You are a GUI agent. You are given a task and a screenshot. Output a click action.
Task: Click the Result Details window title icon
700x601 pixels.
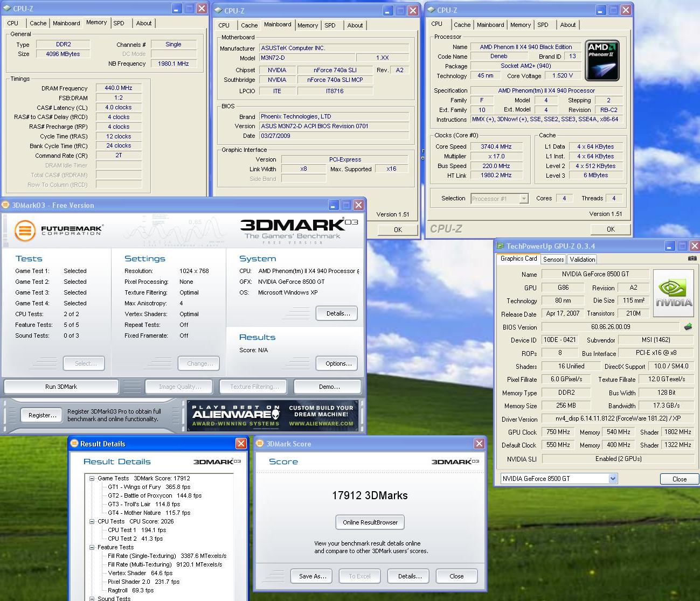(74, 443)
